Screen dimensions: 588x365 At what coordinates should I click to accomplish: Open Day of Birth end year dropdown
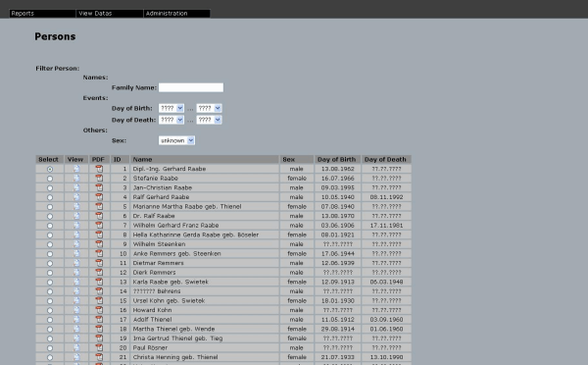pos(209,108)
